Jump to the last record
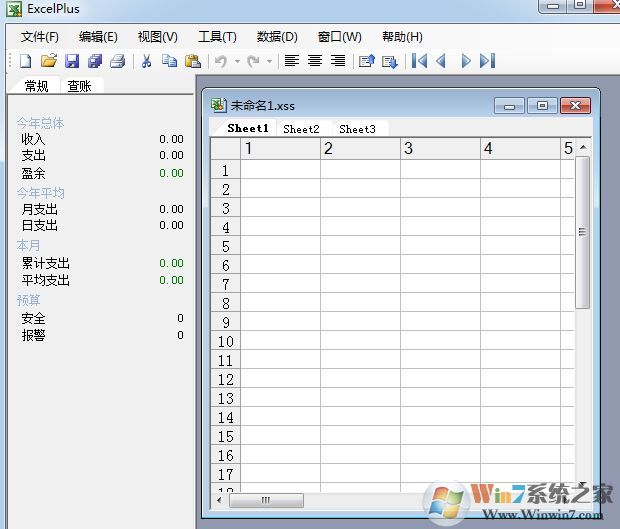 click(x=488, y=61)
